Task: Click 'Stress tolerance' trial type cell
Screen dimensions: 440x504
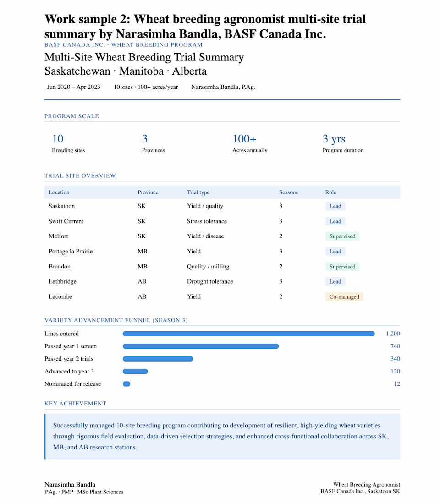Action: point(207,221)
